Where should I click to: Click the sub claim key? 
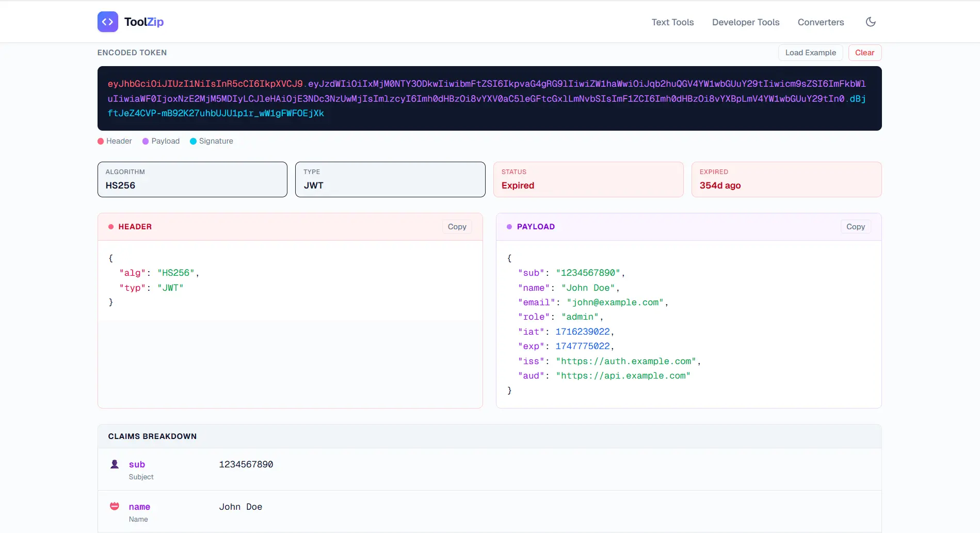[137, 464]
